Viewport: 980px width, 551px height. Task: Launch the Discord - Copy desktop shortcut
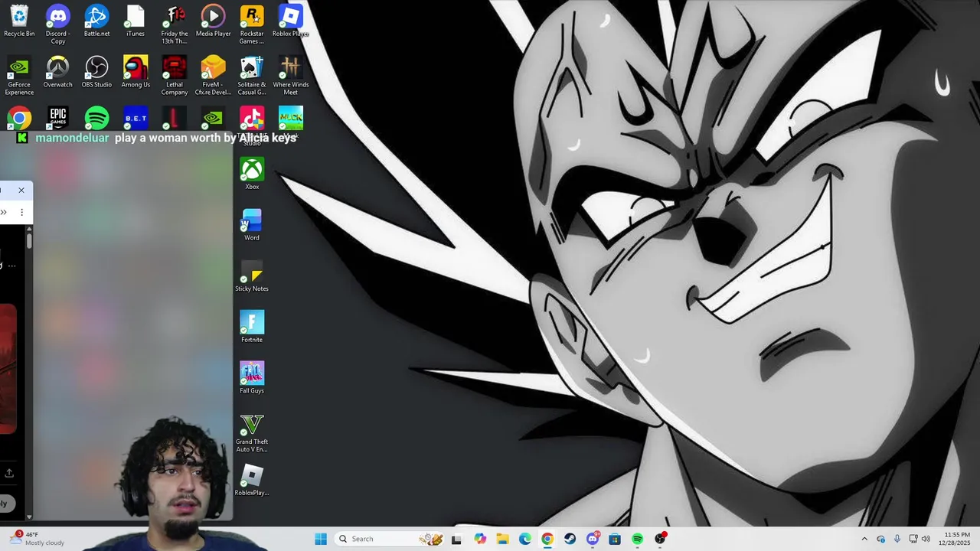[57, 24]
